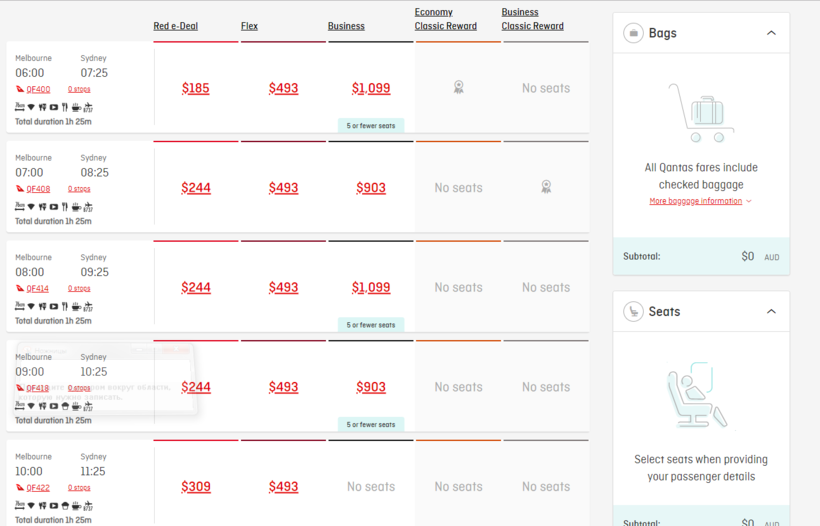Screen dimensions: 820x526
Task: Open flight number QF400 details
Action: [38, 89]
